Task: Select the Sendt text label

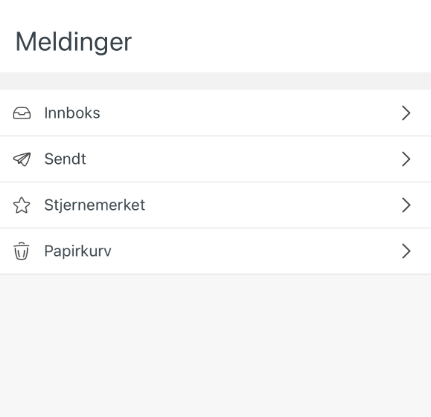Action: pyautogui.click(x=65, y=159)
